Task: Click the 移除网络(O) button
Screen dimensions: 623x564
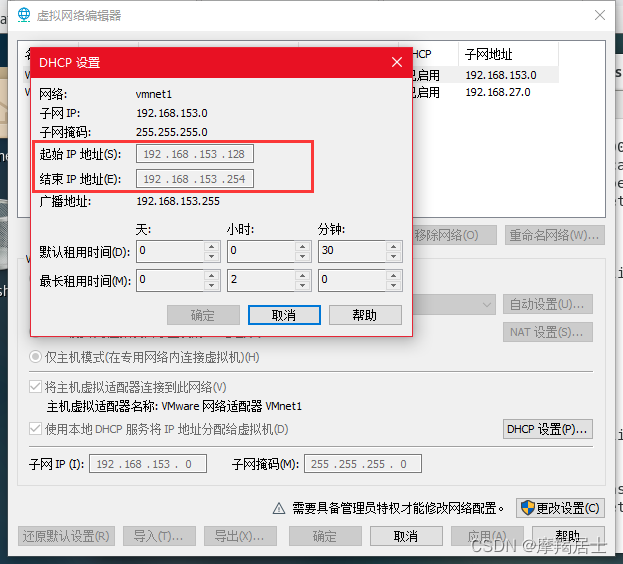Action: click(455, 235)
